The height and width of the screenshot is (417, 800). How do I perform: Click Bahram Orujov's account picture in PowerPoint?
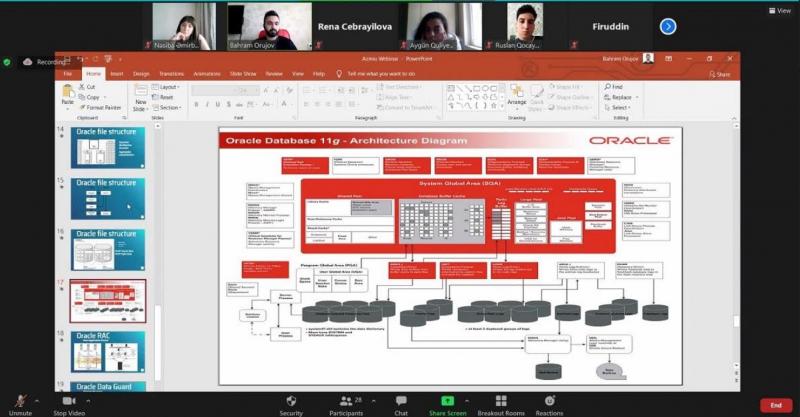[648, 58]
